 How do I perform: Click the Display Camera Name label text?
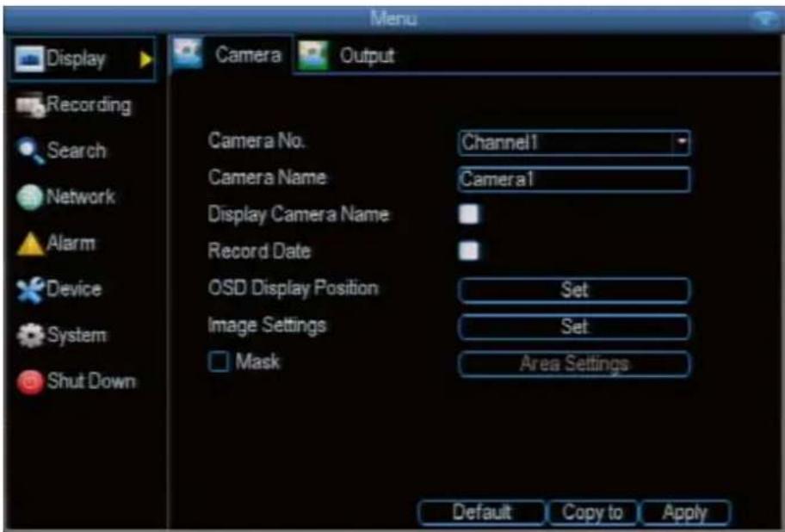[299, 214]
